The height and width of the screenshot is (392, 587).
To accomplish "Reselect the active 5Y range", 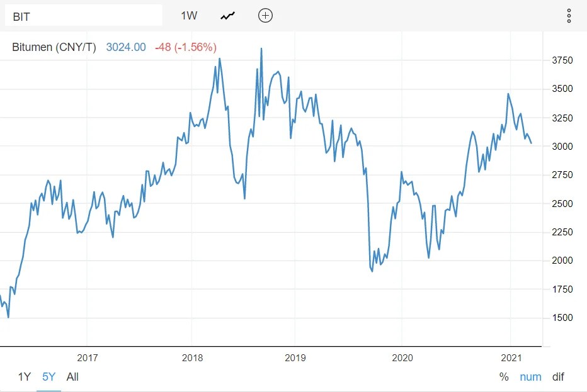I will [47, 376].
